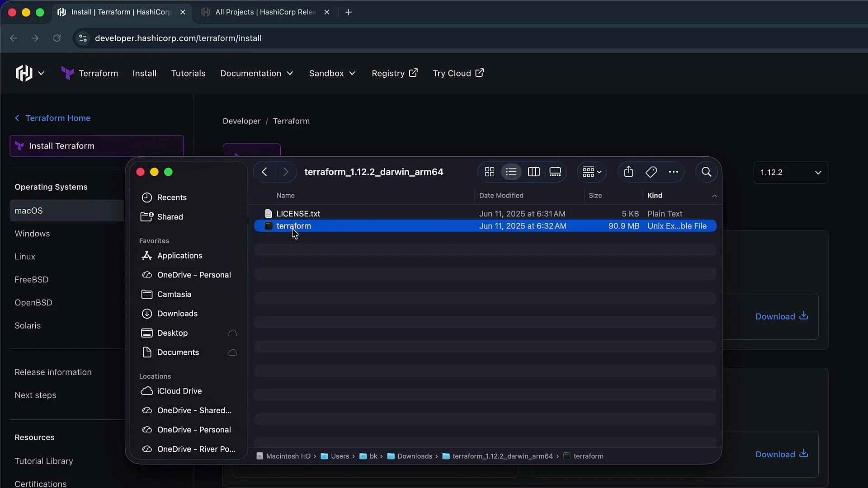
Task: Switch to All Projects HashiCorp Releases tab
Action: tap(265, 12)
